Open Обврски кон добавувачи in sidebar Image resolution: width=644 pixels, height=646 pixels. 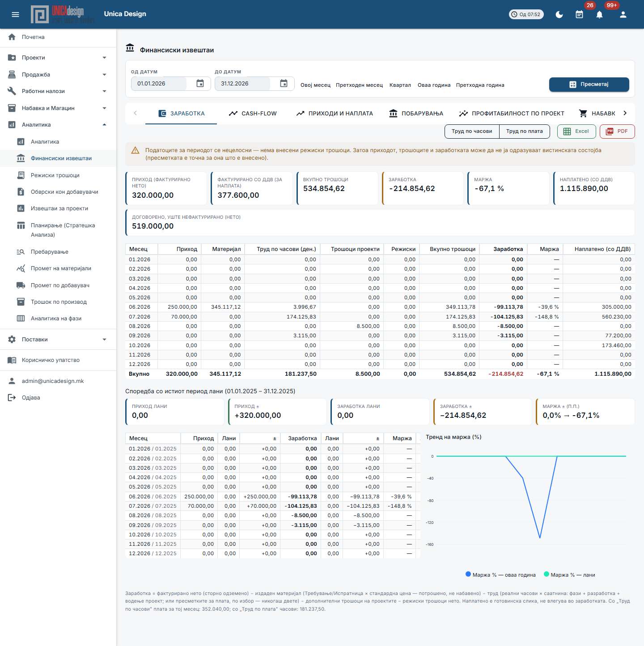pyautogui.click(x=58, y=192)
